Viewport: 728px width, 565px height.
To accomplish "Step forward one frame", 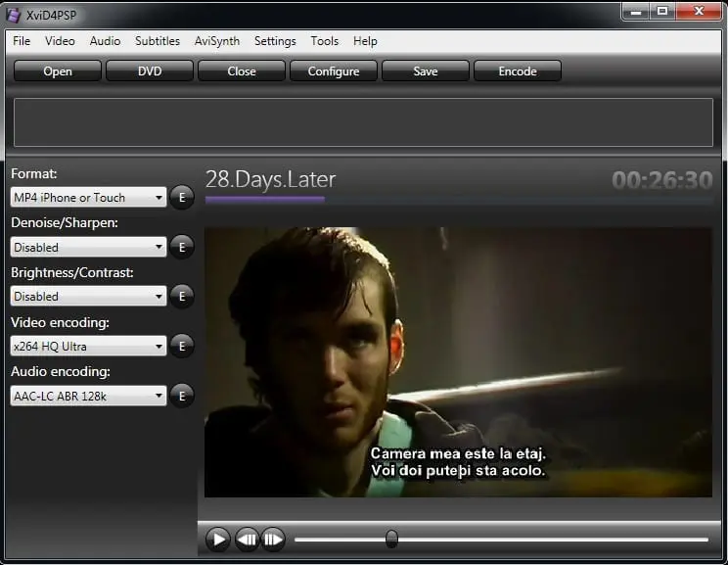I will pos(273,540).
